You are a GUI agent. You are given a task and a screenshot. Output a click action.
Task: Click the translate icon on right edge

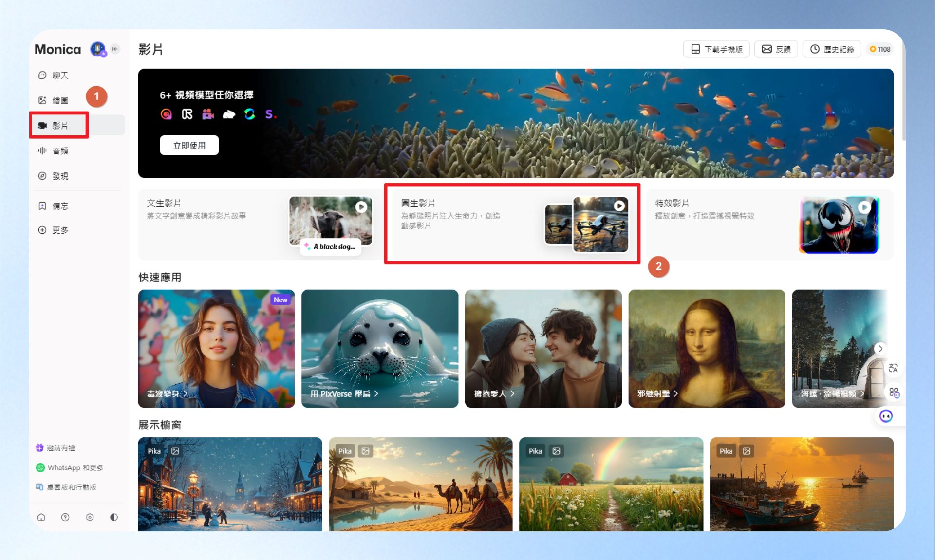pos(893,368)
